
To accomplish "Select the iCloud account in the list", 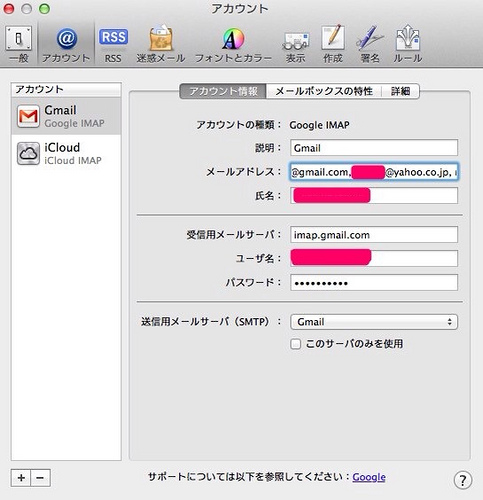I will point(66,153).
